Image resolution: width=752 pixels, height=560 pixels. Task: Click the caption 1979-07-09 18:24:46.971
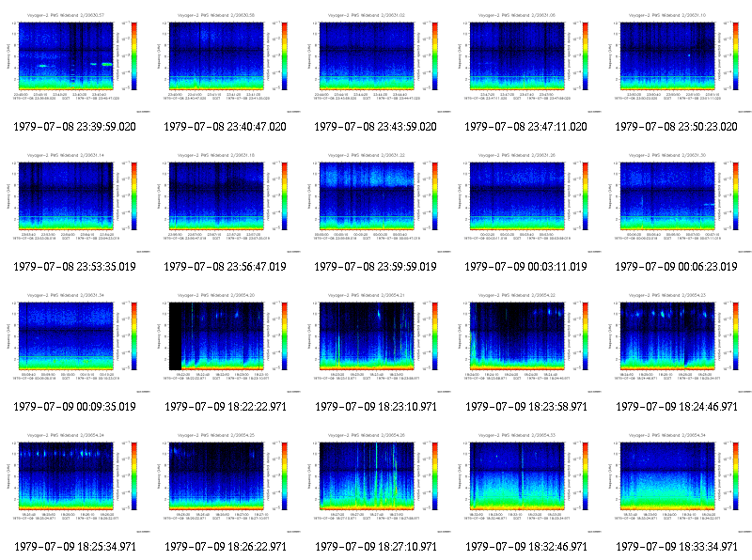pyautogui.click(x=677, y=407)
